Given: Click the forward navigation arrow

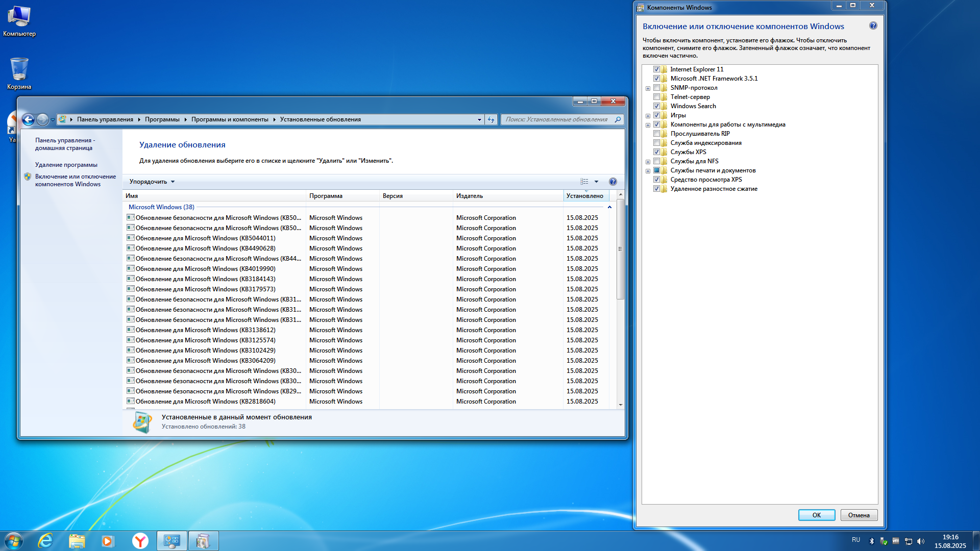Looking at the screenshot, I should [43, 119].
